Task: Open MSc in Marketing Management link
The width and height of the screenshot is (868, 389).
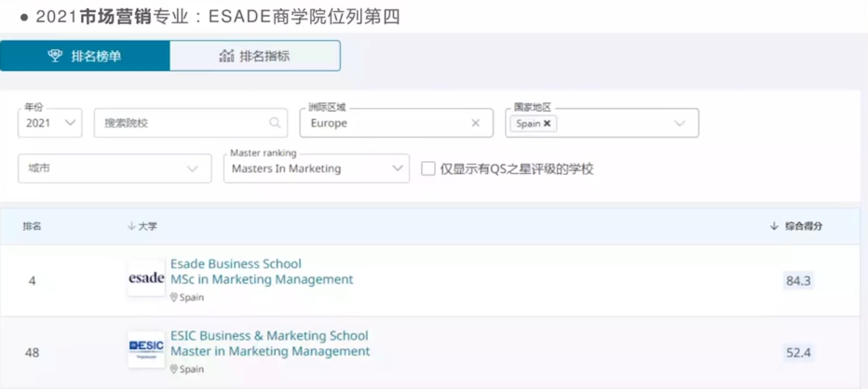Action: pos(262,279)
